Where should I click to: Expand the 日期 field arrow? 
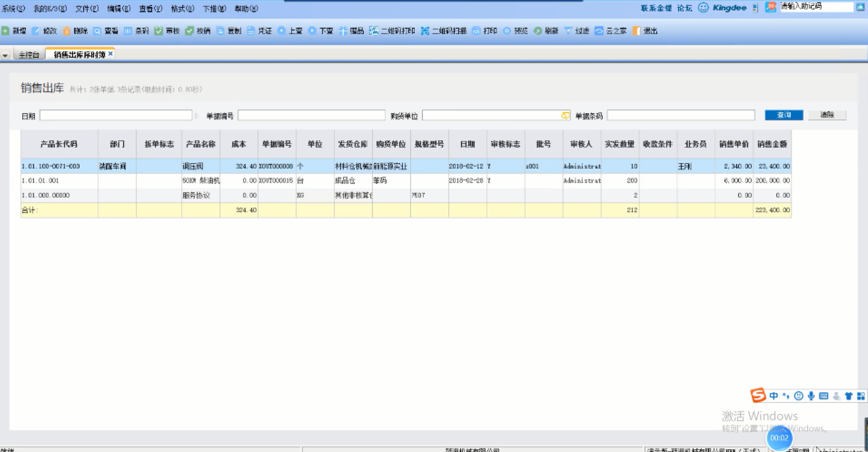coord(197,116)
